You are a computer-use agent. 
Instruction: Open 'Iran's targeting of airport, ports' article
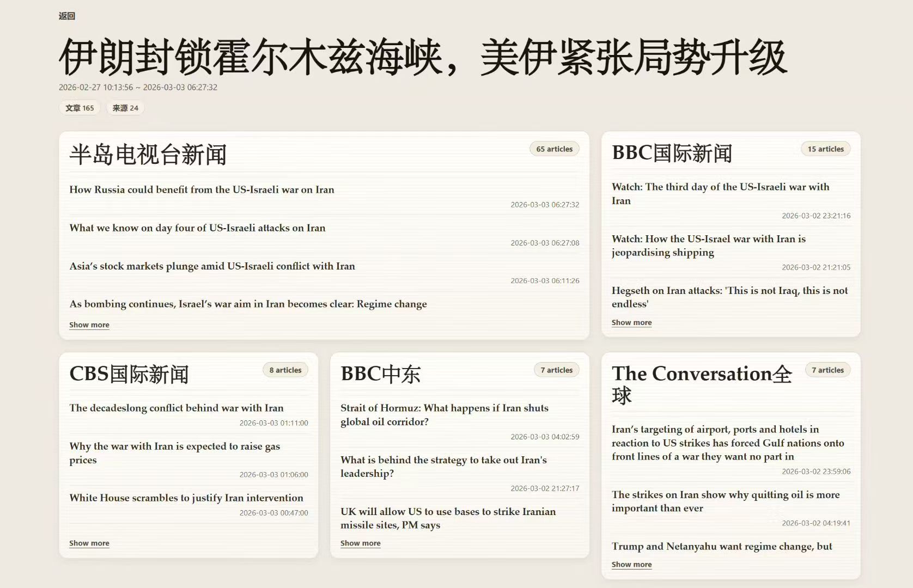click(728, 443)
